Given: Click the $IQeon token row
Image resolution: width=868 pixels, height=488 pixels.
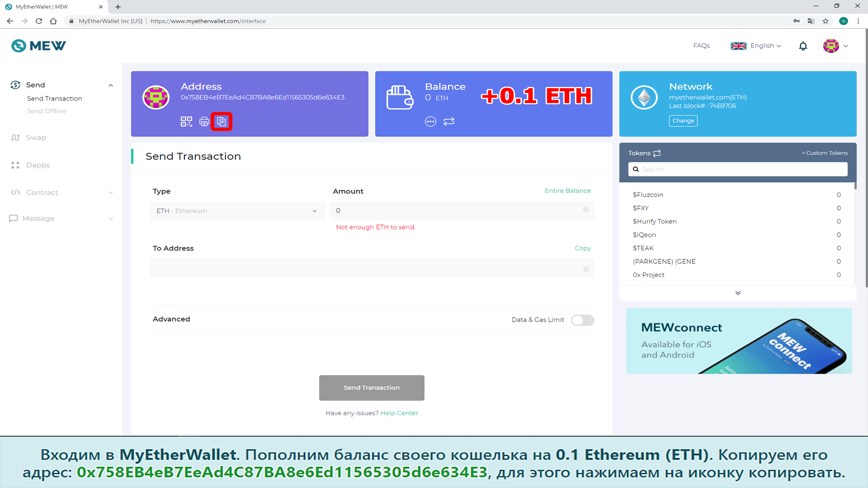Looking at the screenshot, I should tap(736, 235).
